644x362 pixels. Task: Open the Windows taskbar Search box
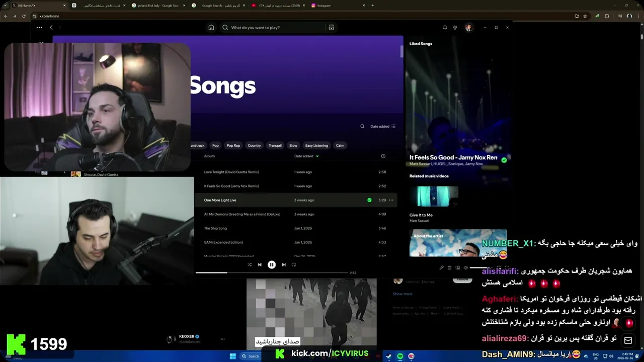(x=251, y=356)
